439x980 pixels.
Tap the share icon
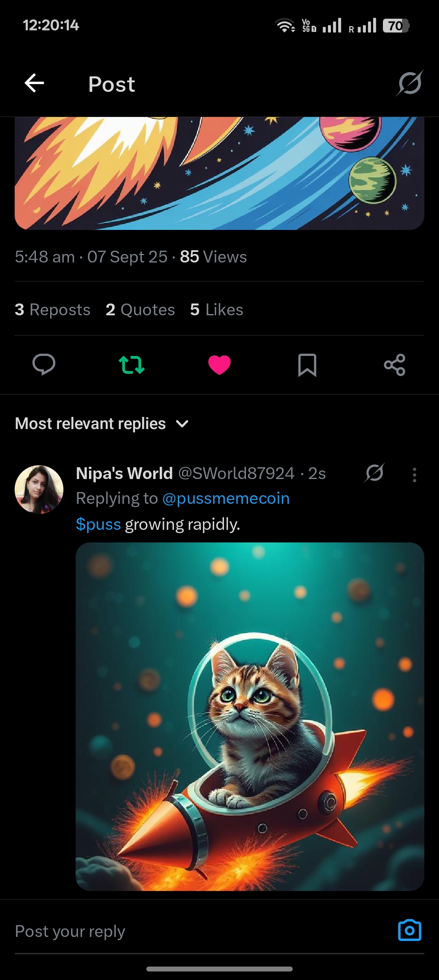point(395,364)
